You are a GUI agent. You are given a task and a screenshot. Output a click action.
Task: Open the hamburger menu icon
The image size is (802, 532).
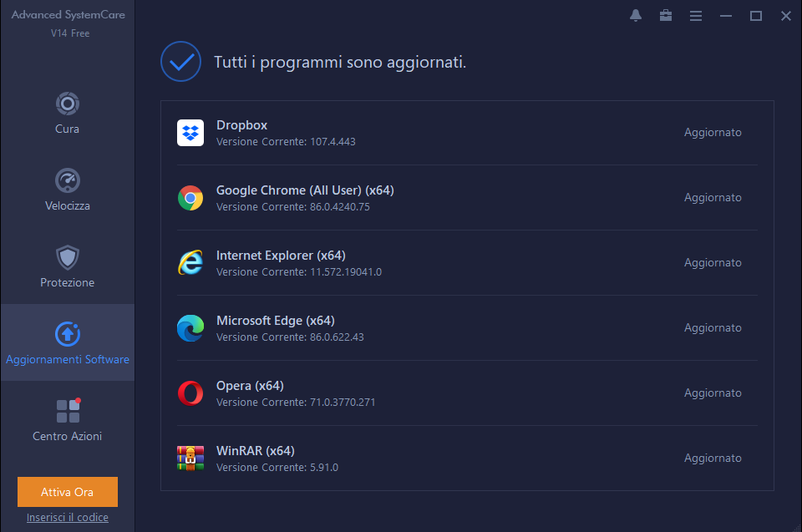[696, 15]
